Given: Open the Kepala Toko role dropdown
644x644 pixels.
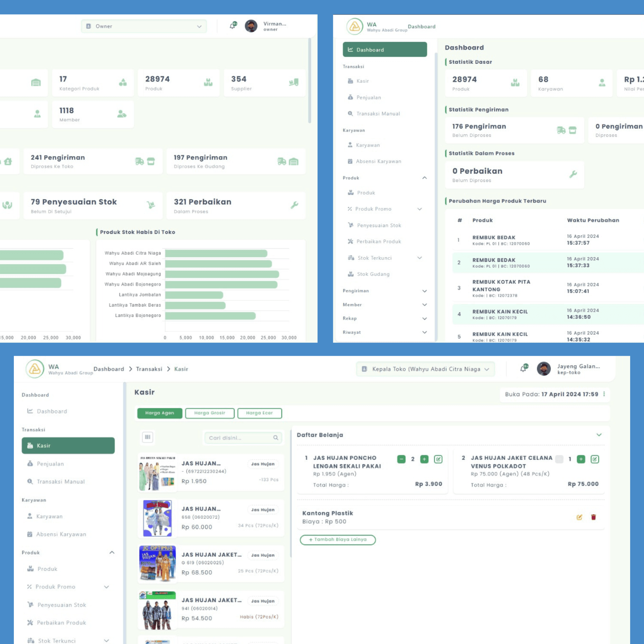Looking at the screenshot, I should pos(425,369).
